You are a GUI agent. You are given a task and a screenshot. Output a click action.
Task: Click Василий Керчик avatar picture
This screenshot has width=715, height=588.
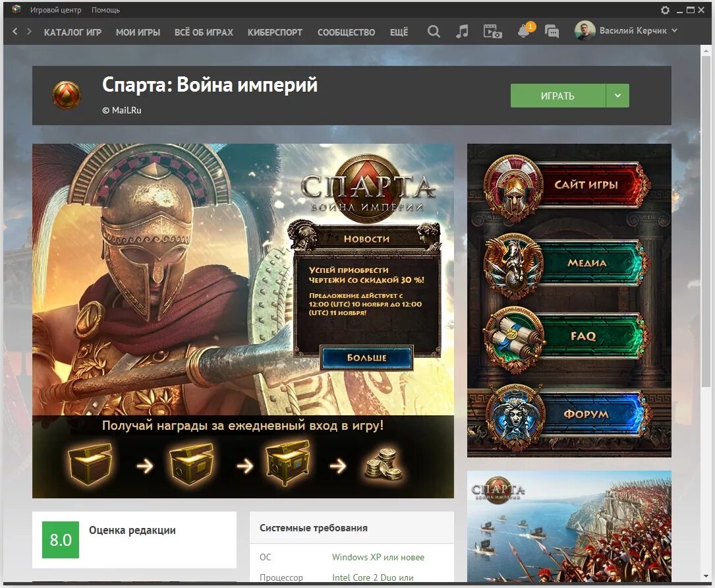pos(585,30)
